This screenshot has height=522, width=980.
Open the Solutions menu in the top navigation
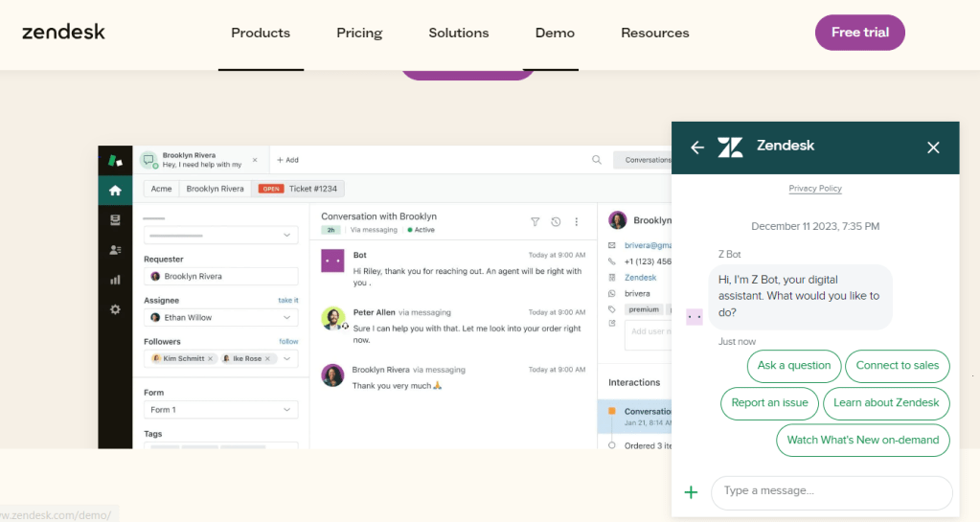pos(459,33)
